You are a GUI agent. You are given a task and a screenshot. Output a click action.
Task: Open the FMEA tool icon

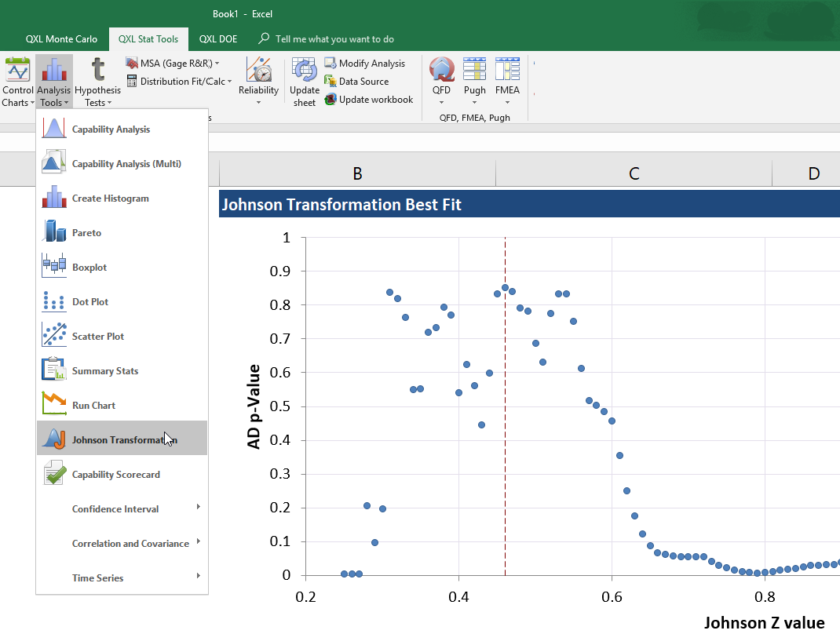pos(507,70)
